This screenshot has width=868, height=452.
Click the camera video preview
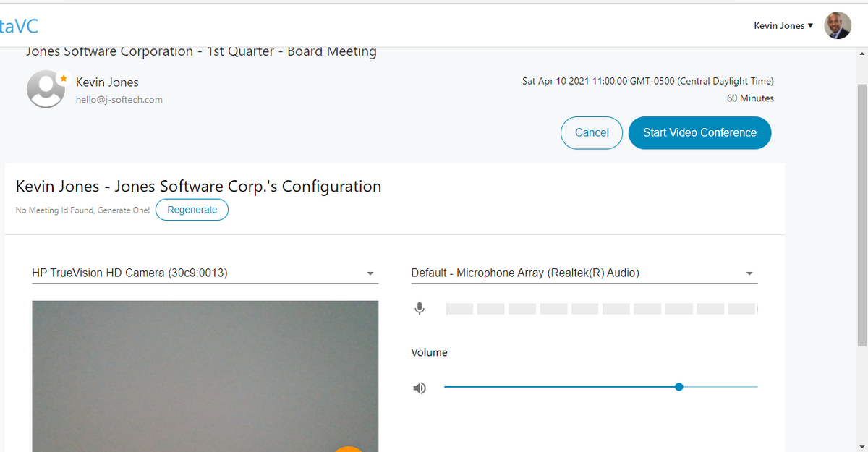coord(205,376)
